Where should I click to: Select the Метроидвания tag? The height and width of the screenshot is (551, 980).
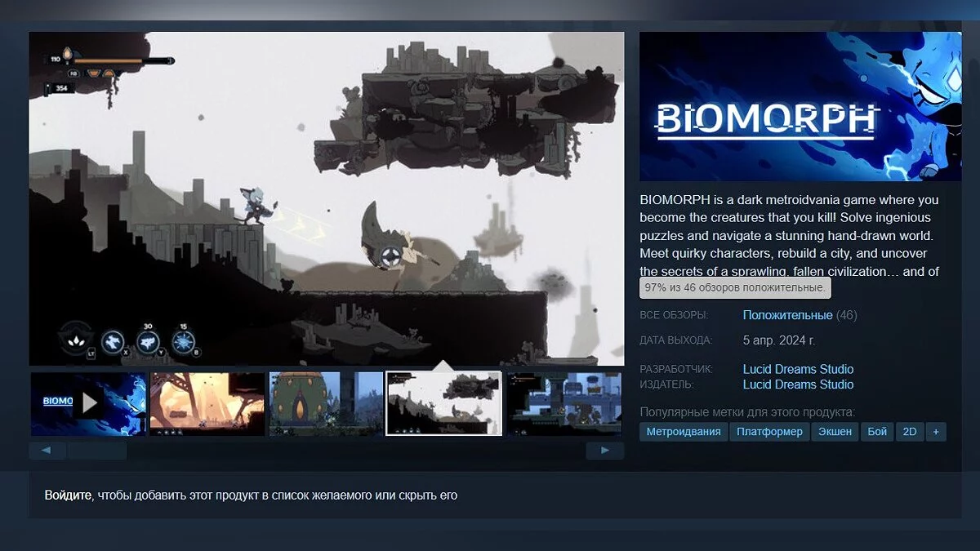684,432
